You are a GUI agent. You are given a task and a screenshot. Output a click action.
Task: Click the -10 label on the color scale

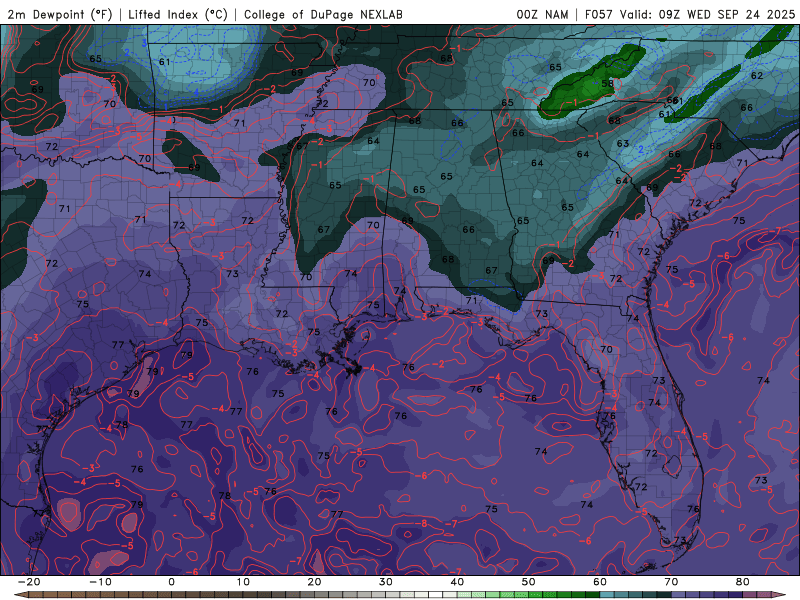tap(100, 582)
